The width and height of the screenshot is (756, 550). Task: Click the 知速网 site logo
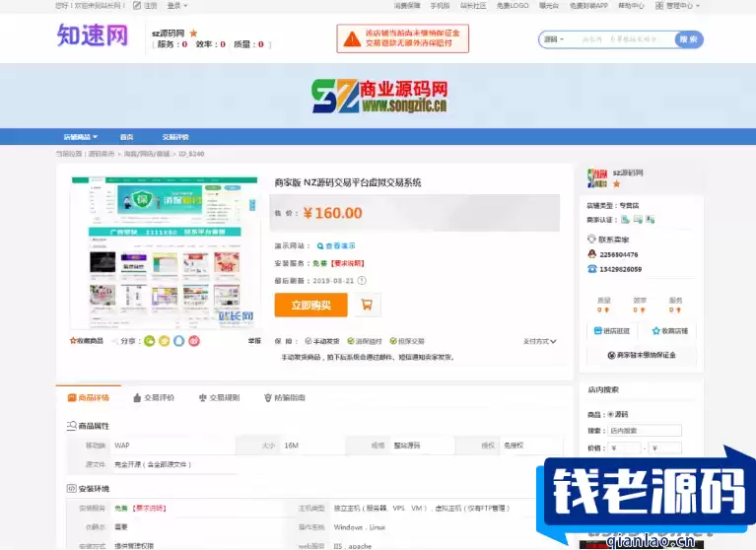[x=93, y=35]
